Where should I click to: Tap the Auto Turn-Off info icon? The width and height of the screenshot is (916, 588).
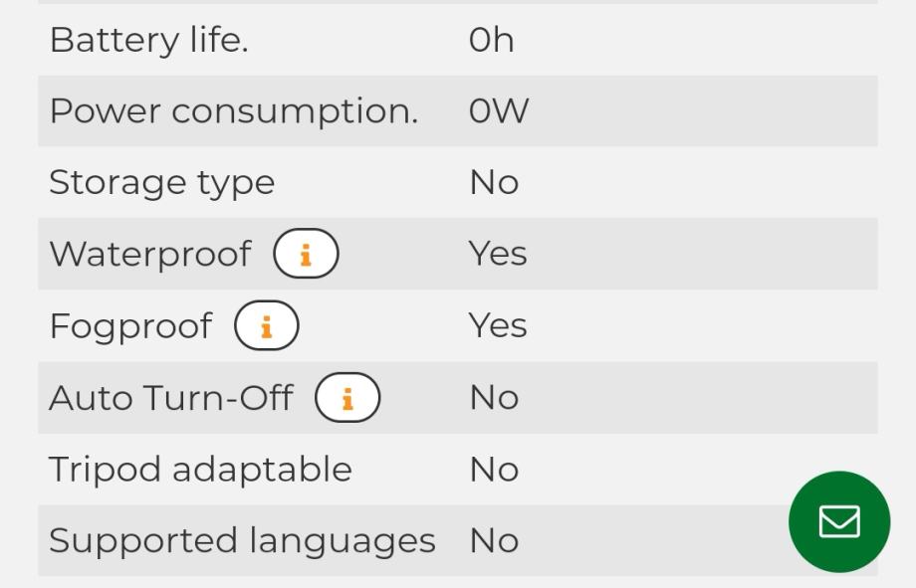347,398
